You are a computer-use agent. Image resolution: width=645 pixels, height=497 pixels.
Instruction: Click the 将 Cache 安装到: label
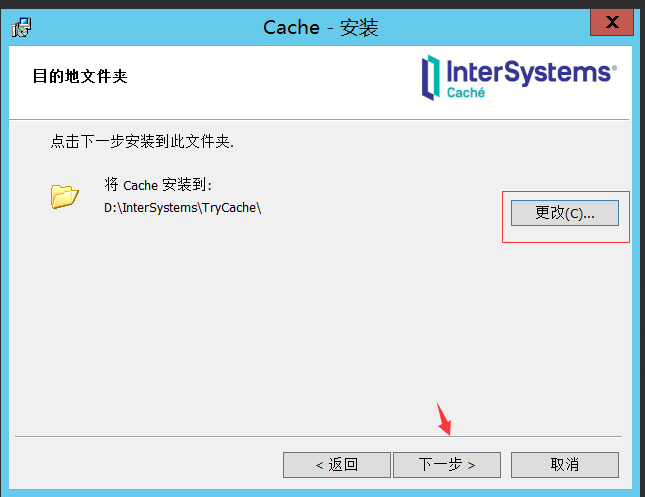click(x=158, y=185)
